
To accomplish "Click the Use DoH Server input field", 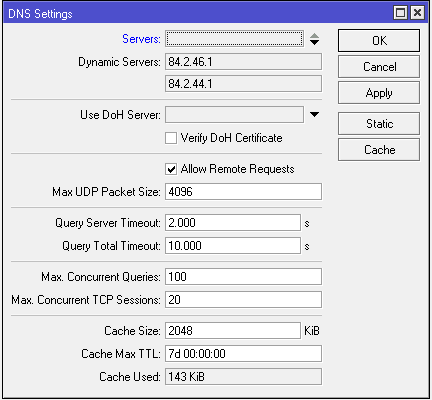I will pos(235,115).
